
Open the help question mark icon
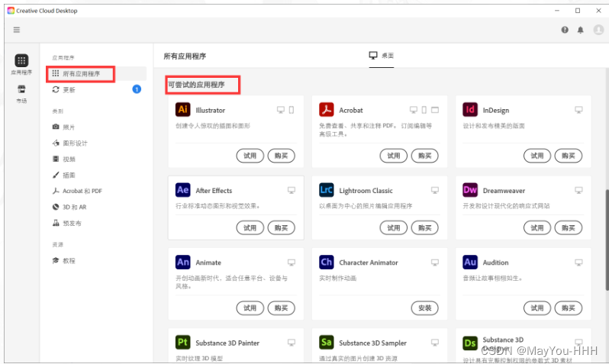565,30
